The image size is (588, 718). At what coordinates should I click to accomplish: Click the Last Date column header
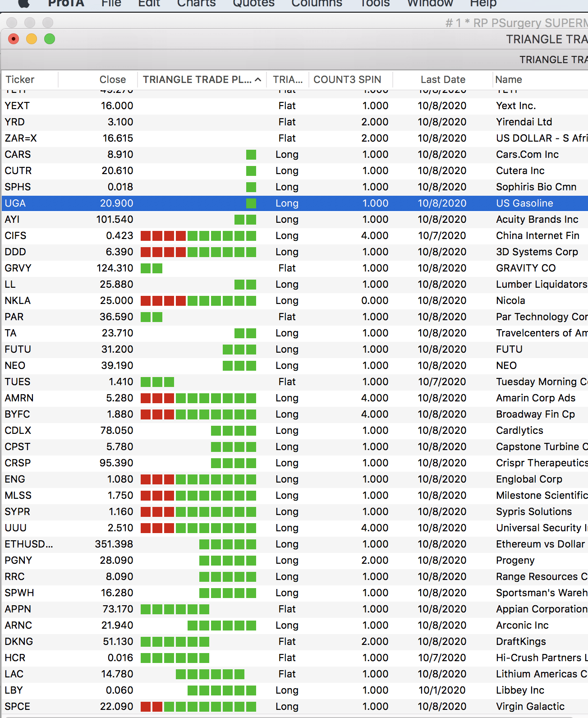pos(442,80)
